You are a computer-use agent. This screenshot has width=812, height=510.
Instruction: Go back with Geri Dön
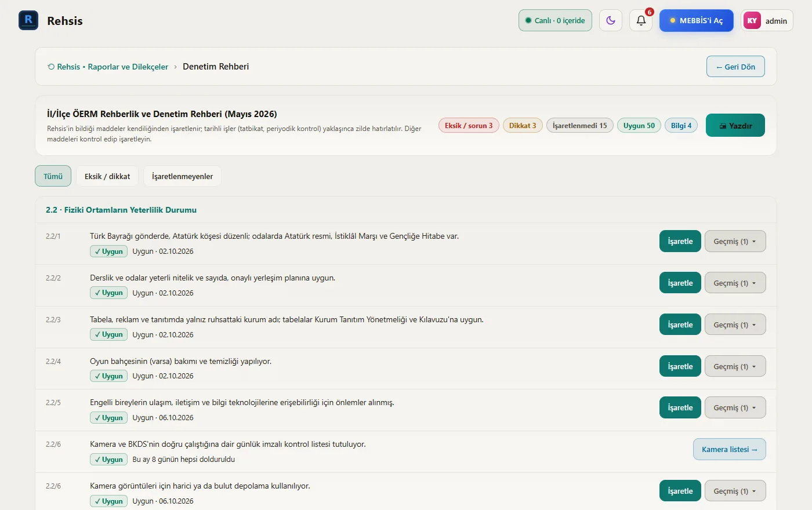pos(735,67)
